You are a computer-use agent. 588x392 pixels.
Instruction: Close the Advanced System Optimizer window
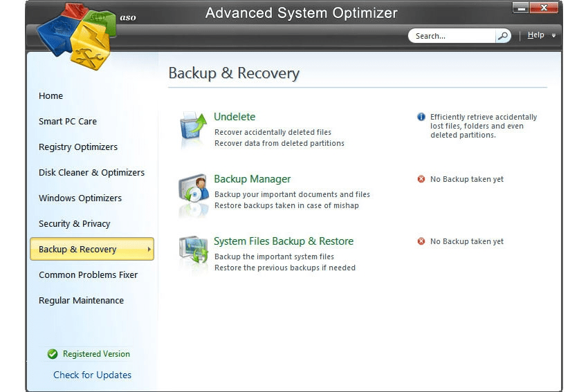544,8
